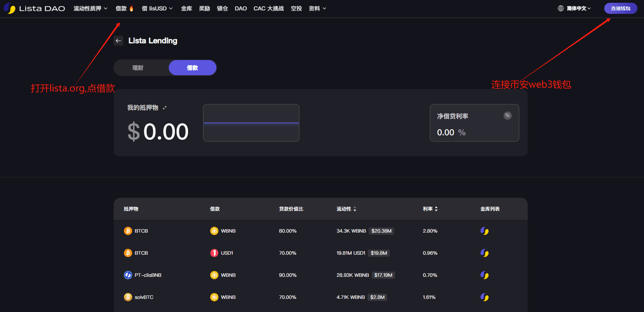
Task: Click the 金库列表 column header
Action: pos(490,209)
